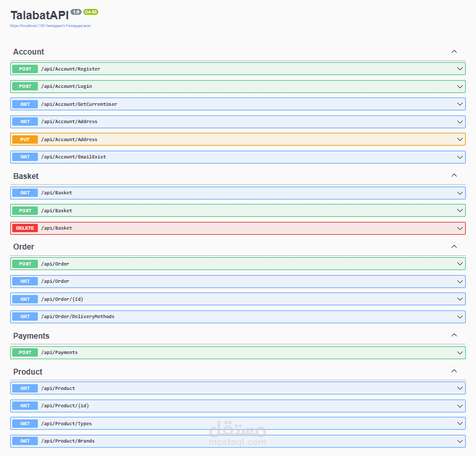This screenshot has width=476, height=456.
Task: Expand the GET /api/Basket chevron
Action: point(460,193)
